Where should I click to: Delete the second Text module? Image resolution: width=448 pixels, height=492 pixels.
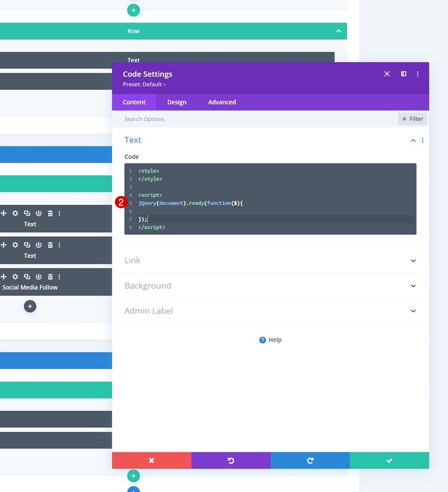(x=50, y=245)
